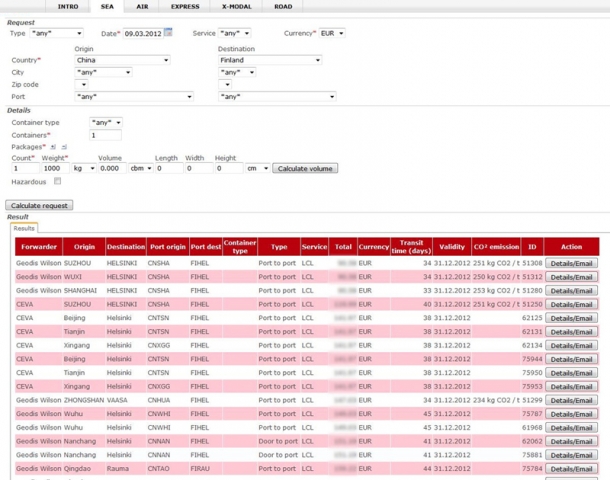Viewport: 610px width, 480px height.
Task: Switch to the X-MODAL tab
Action: (237, 7)
